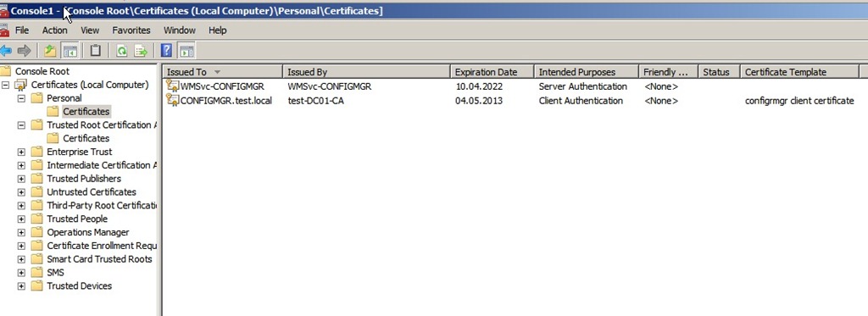Toggle Show/Hide Console Tree toolbar icon
Image resolution: width=868 pixels, height=316 pixels.
(x=70, y=51)
